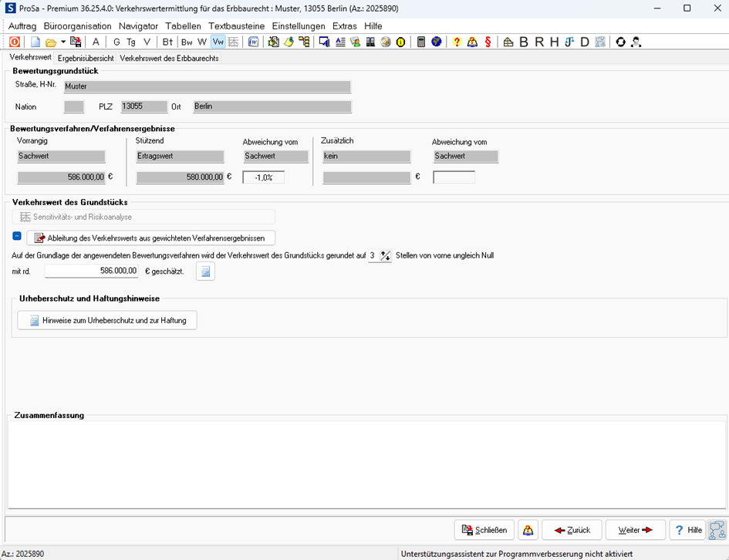
Task: Click inside the Zusammenfassung text area
Action: (366, 464)
